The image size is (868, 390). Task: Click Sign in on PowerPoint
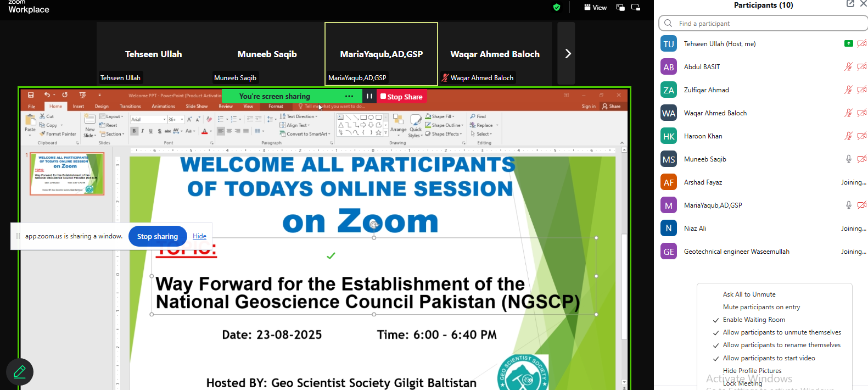[x=589, y=107]
